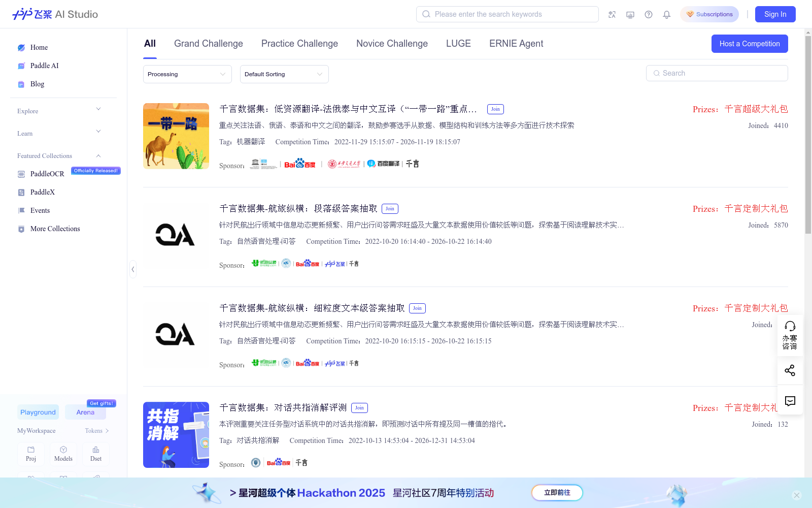Click Playground button

tap(38, 412)
